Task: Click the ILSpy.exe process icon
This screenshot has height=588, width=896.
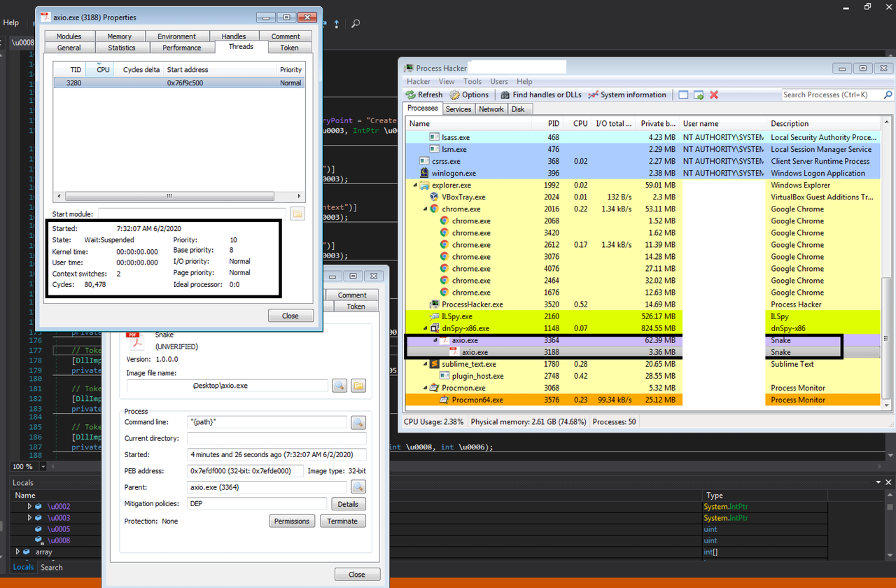Action: pos(434,316)
